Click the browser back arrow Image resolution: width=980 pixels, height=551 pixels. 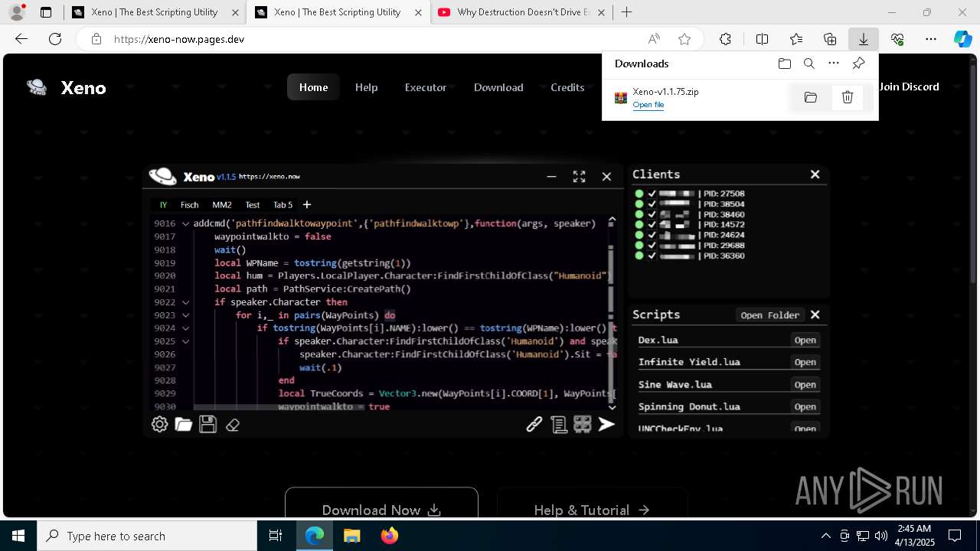(x=21, y=39)
